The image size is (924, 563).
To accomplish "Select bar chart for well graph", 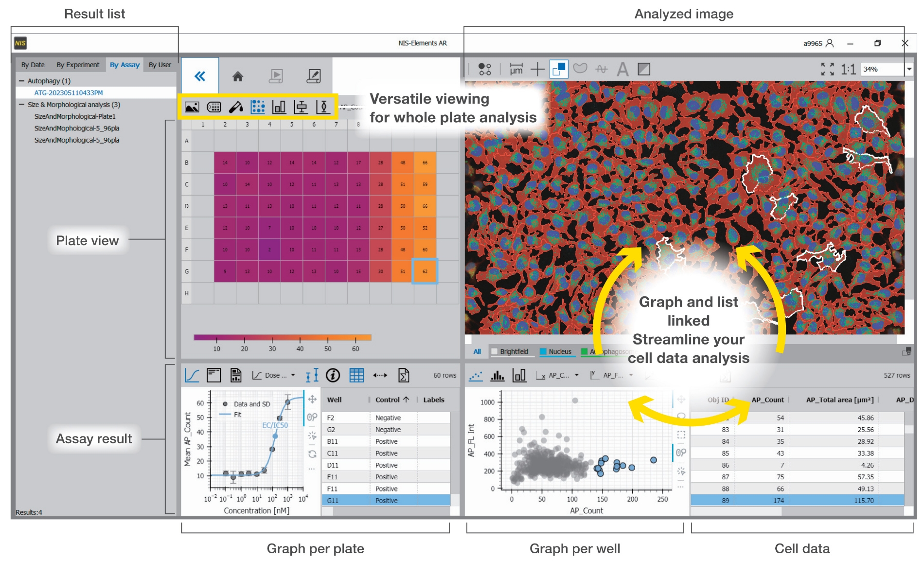I will 519,375.
